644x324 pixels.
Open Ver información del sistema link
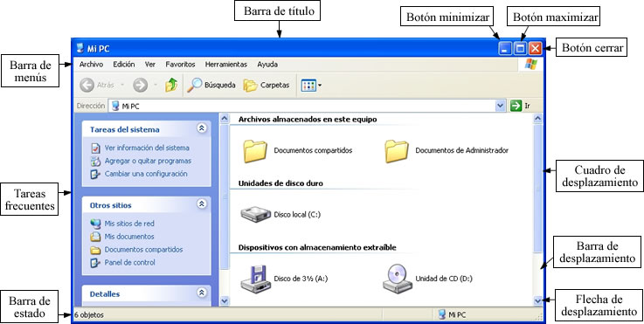click(147, 148)
